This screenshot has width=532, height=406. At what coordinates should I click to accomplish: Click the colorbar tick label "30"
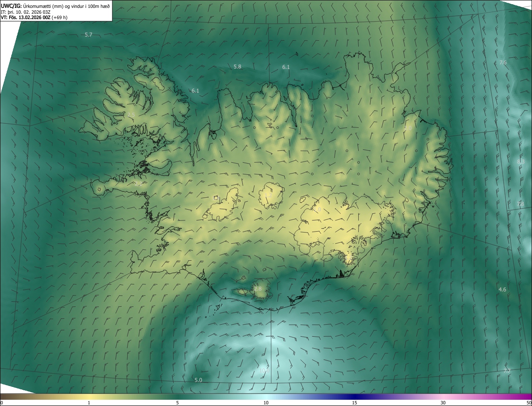point(443,403)
